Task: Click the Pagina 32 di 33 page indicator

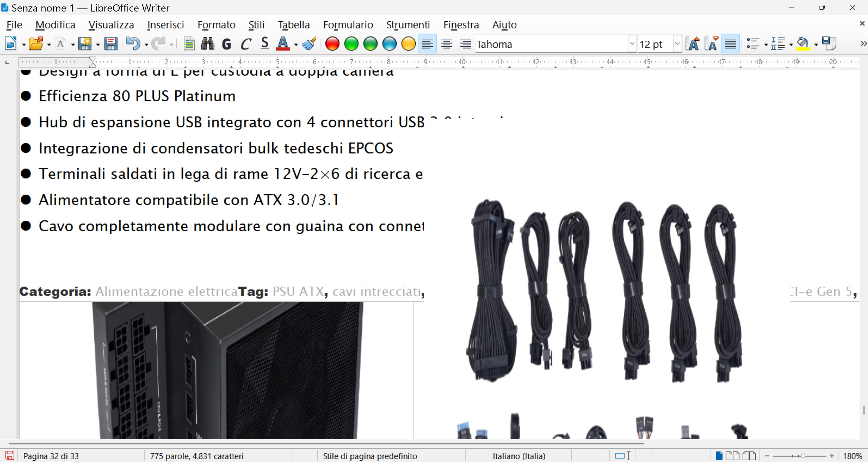Action: tap(51, 456)
